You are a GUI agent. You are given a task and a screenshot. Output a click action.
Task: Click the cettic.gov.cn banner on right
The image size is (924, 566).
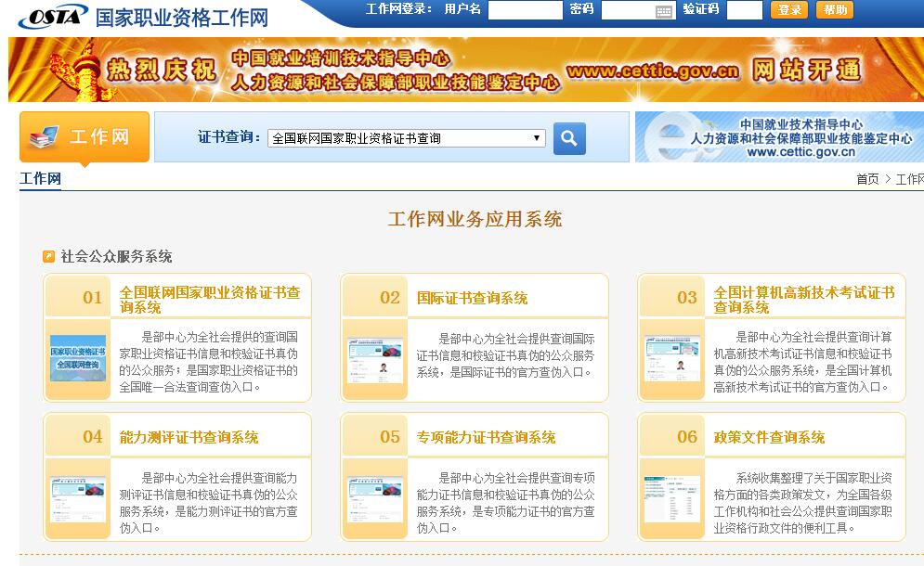coord(778,137)
